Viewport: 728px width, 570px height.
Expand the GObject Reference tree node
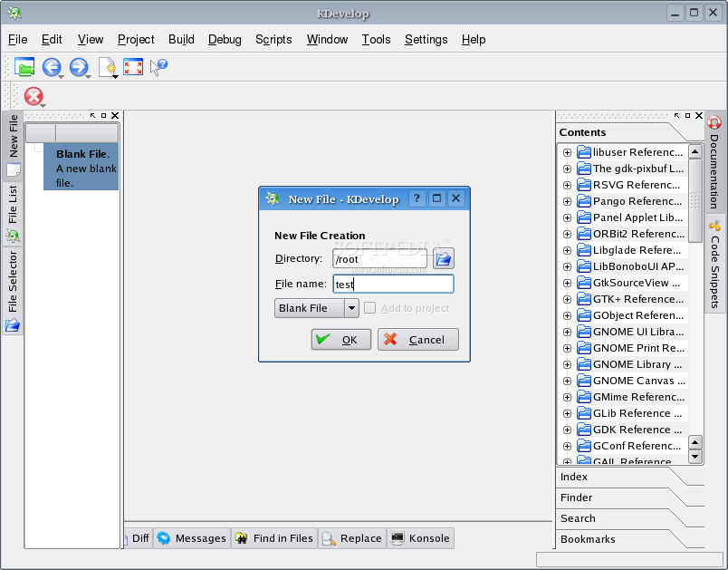(x=567, y=315)
